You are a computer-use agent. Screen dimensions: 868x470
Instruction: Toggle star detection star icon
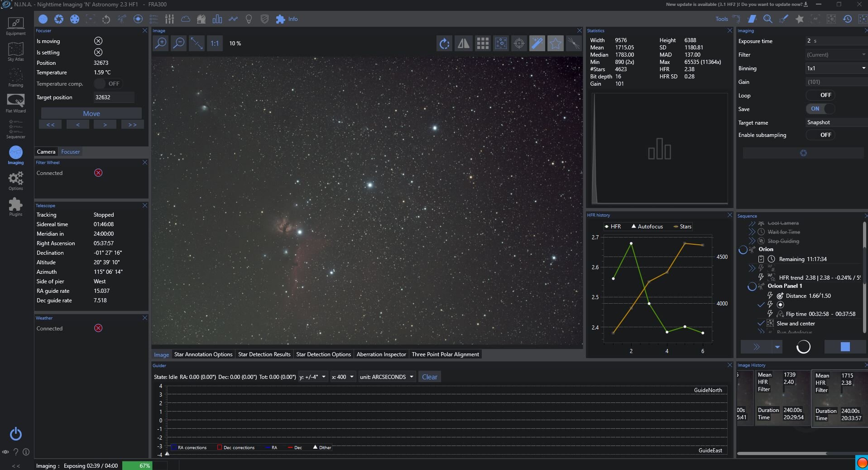tap(555, 44)
